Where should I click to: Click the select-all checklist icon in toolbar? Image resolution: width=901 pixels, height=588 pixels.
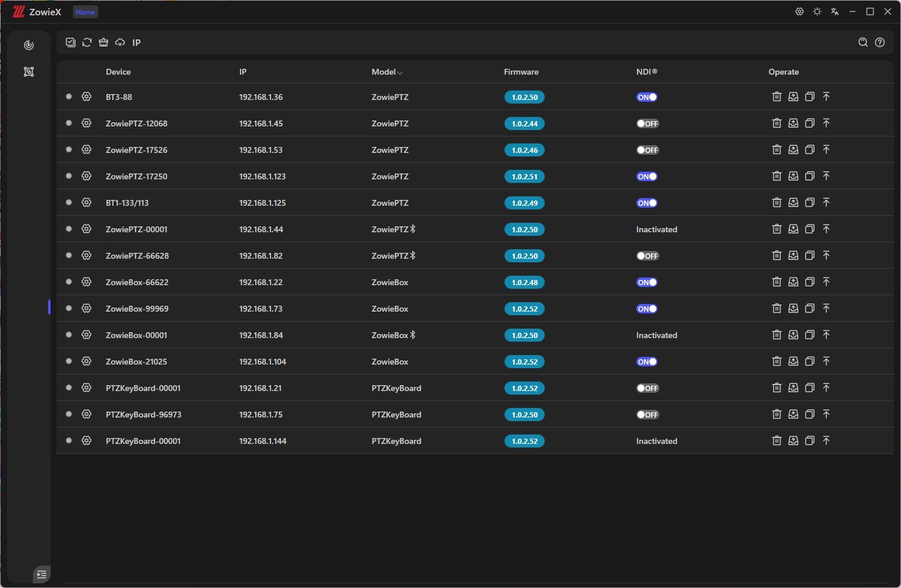point(71,42)
